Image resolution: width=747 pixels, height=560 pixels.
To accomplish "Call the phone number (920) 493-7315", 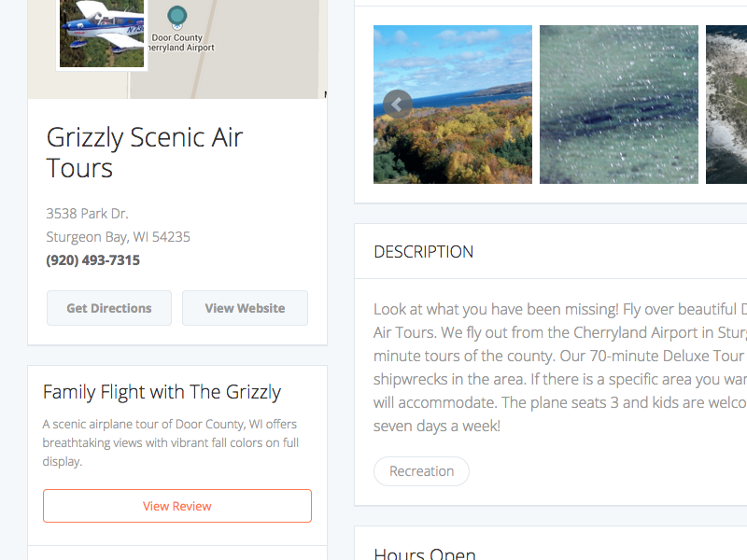I will point(93,260).
